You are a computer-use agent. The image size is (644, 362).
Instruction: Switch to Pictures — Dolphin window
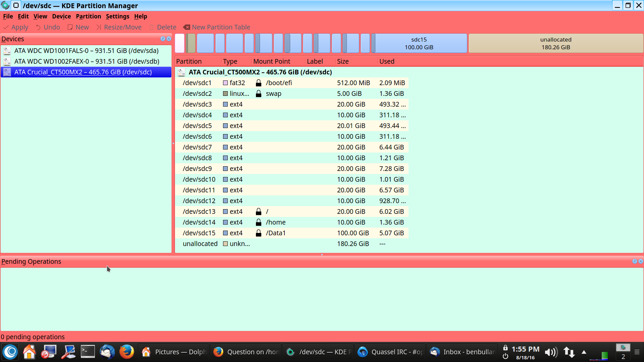[x=174, y=352]
